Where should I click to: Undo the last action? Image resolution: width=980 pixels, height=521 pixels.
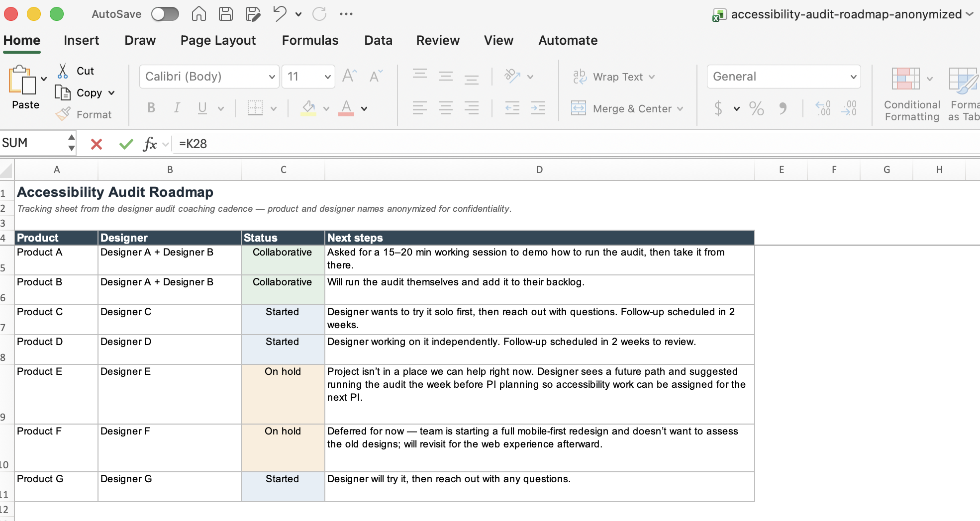(x=280, y=14)
